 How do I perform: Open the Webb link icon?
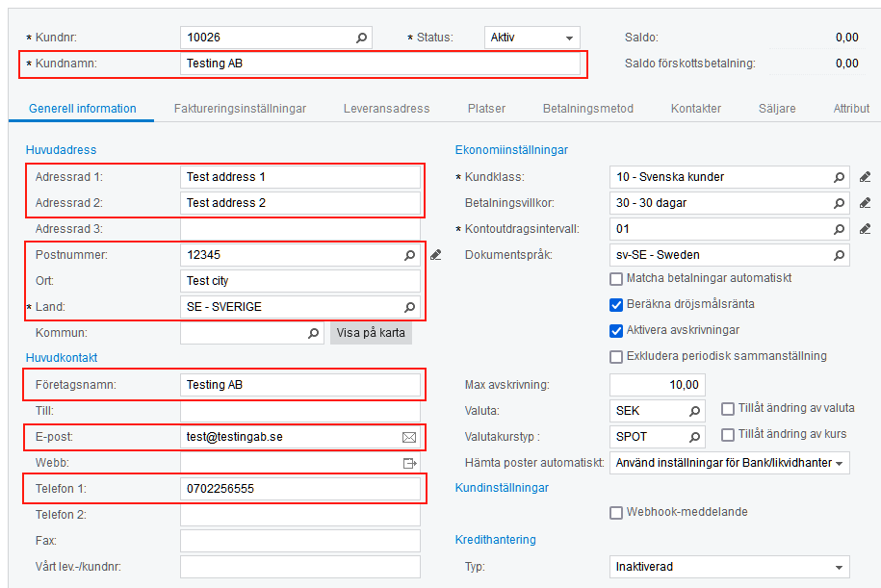pos(409,463)
